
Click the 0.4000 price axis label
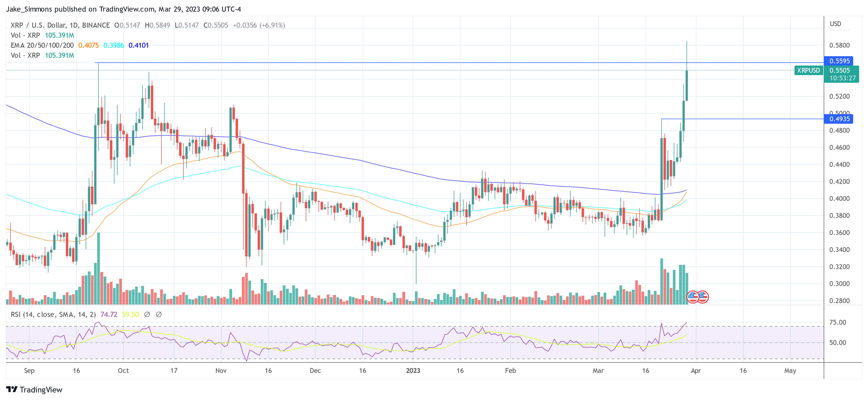[x=839, y=199]
